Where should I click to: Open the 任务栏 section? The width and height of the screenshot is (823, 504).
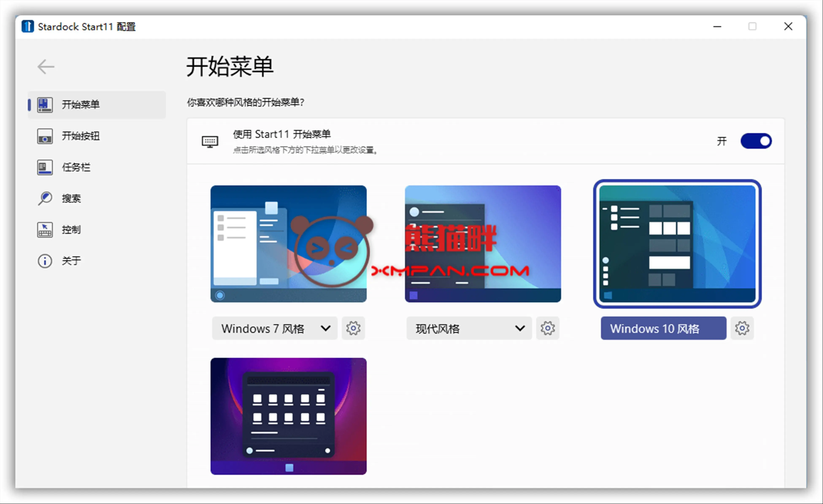click(97, 167)
